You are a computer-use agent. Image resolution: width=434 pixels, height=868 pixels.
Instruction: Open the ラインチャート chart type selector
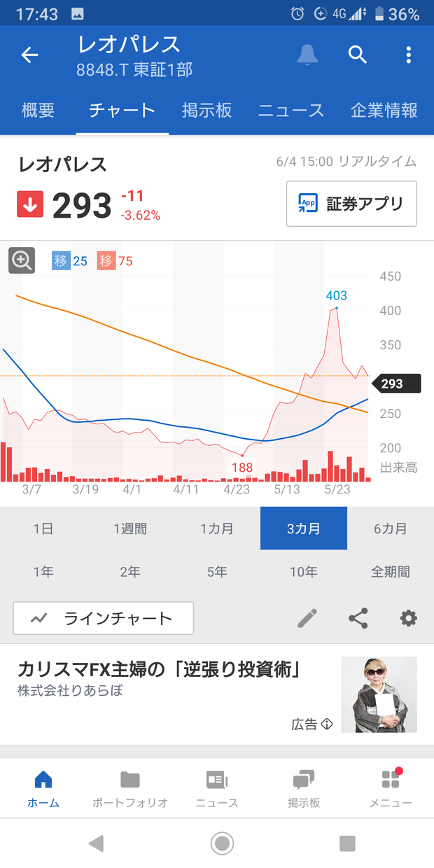103,618
